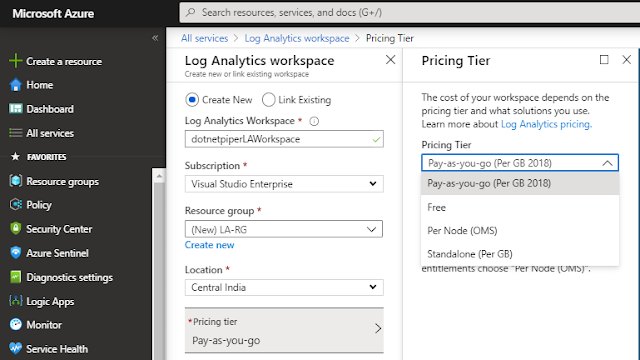Expand the Pricing tier Pay-as-you-go row

(284, 330)
